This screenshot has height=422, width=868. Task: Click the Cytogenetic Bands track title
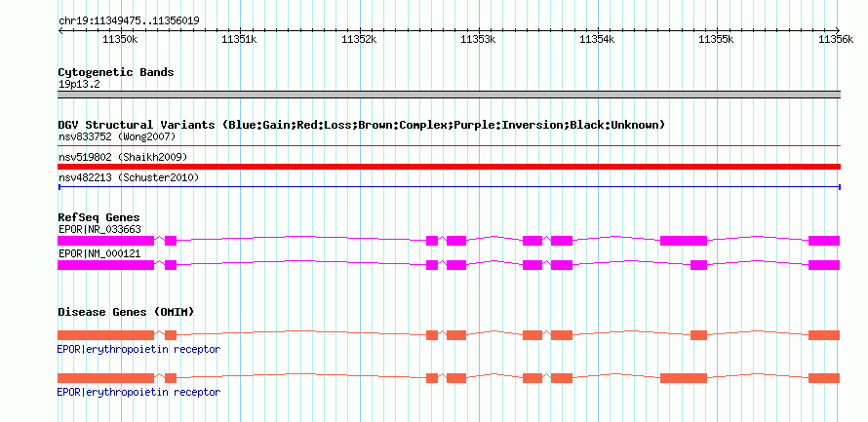coord(116,72)
